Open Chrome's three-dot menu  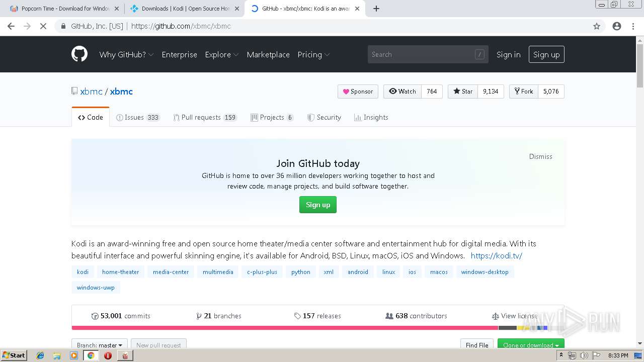coord(633,26)
